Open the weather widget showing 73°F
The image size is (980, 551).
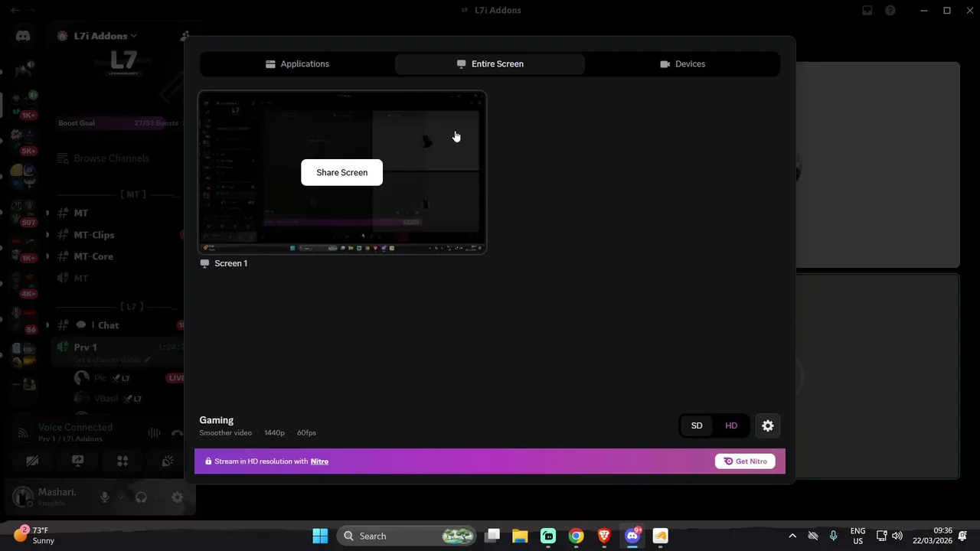point(34,535)
